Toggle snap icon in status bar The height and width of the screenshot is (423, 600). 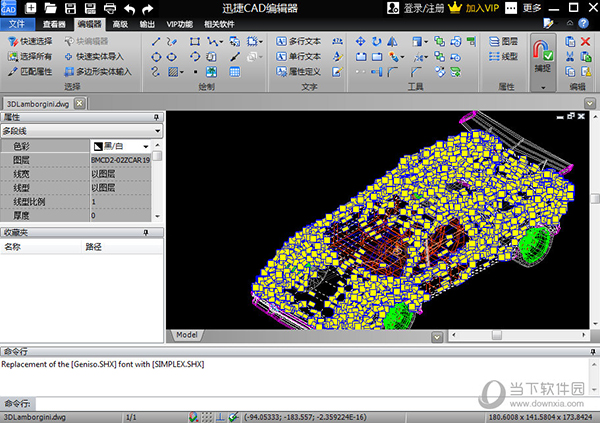pyautogui.click(x=193, y=417)
